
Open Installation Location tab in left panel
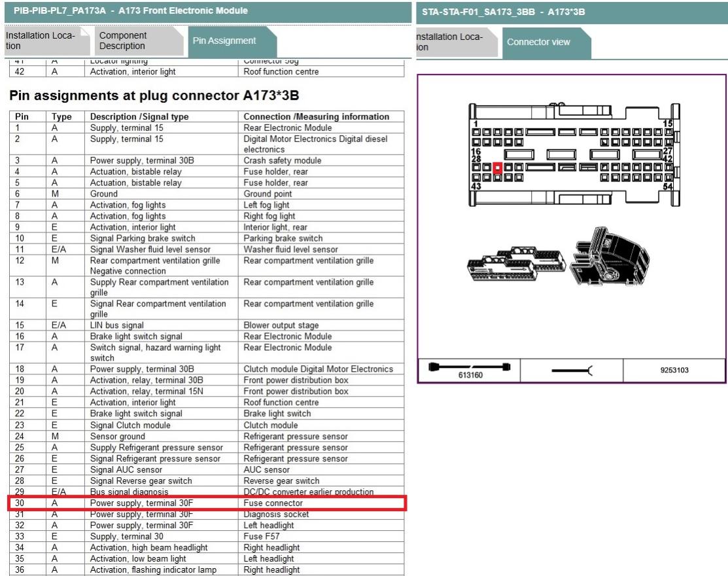point(39,41)
